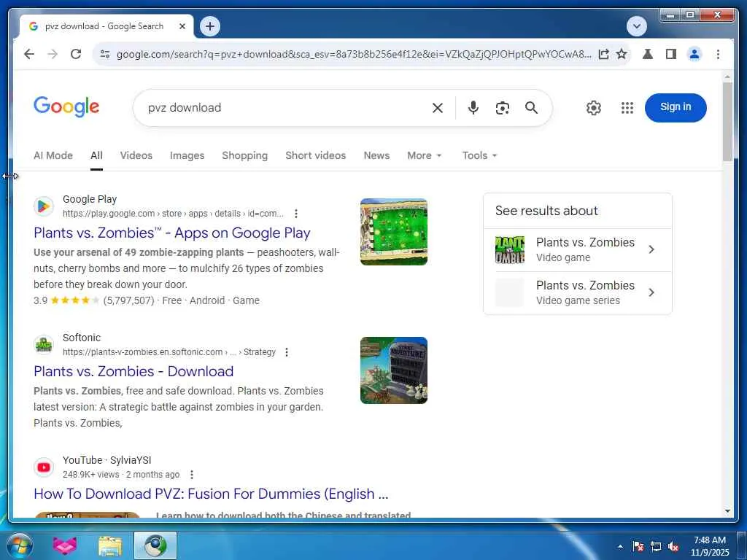
Task: Go back to the previous page
Action: (x=29, y=54)
